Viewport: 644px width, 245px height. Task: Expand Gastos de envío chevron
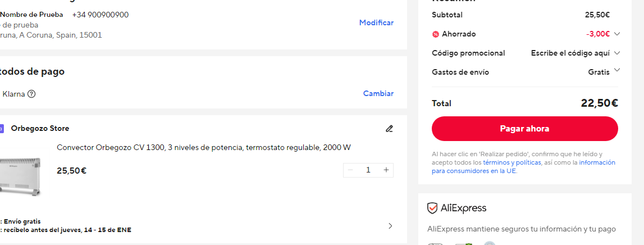pos(616,70)
